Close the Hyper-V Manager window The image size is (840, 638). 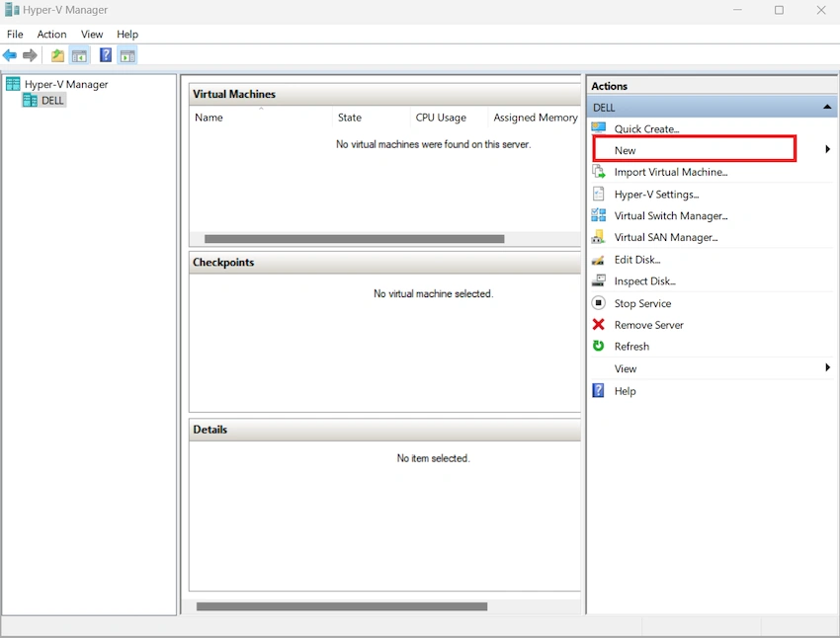tap(820, 10)
